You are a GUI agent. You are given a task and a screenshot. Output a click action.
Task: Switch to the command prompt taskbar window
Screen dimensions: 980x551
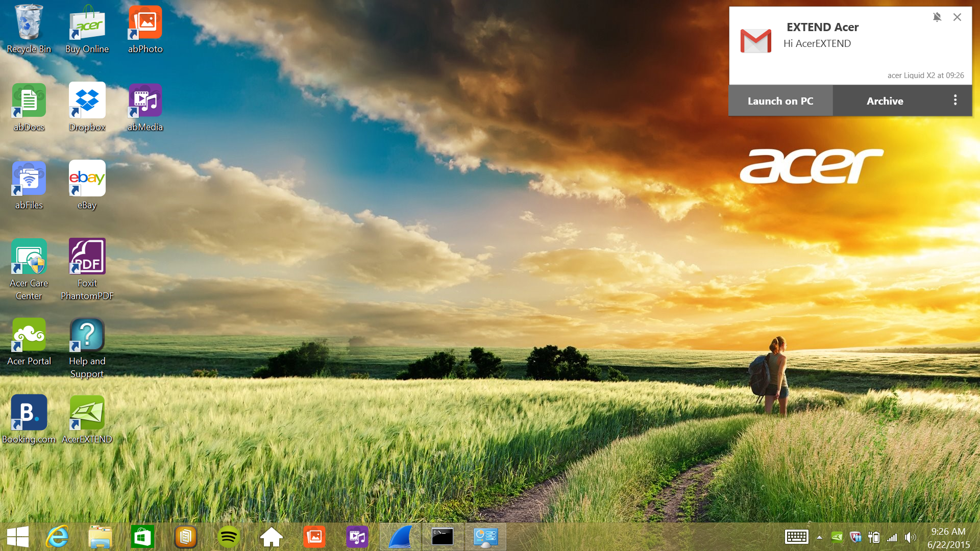click(x=443, y=537)
